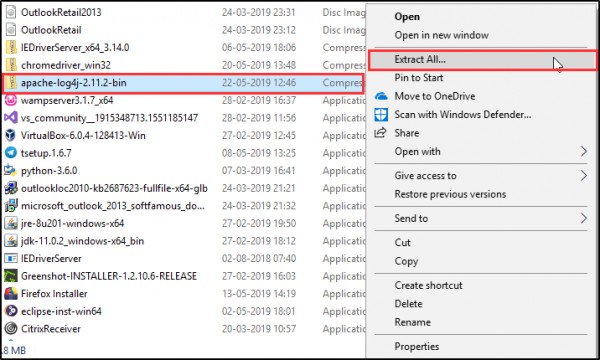Click the Greenshot-INSTALLER green icon
600x360 pixels.
(11, 276)
